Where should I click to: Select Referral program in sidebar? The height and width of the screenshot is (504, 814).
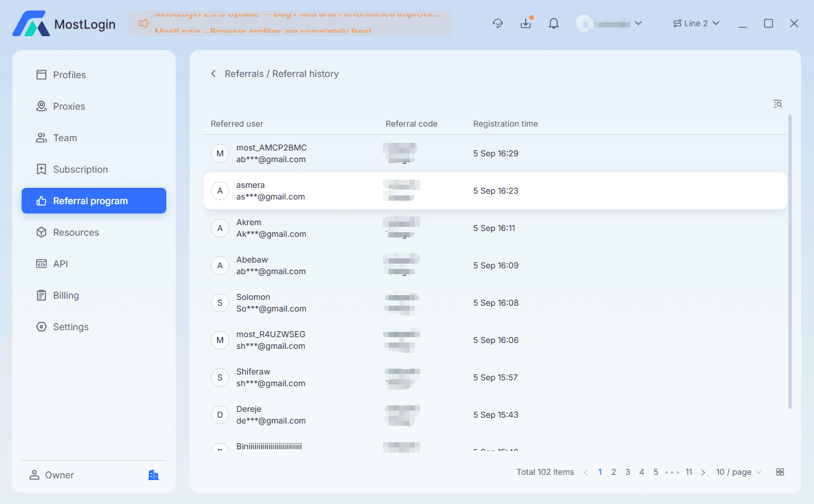coord(94,201)
